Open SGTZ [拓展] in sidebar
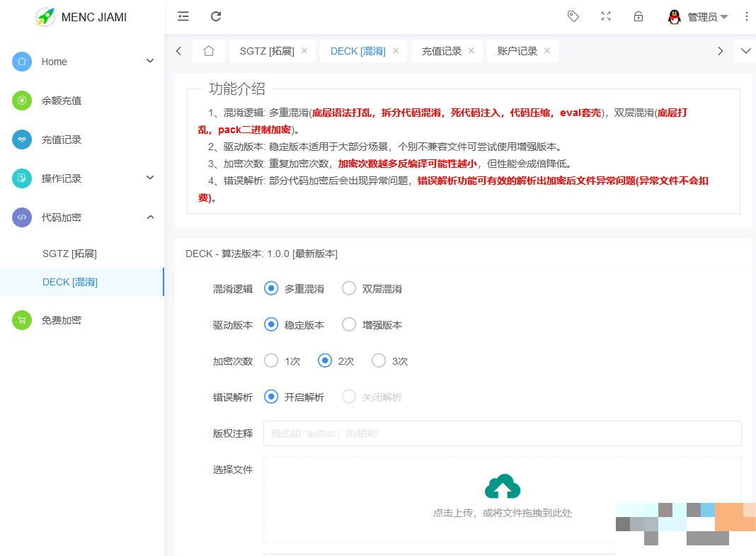Screen dimensions: 756x556 tap(82, 254)
